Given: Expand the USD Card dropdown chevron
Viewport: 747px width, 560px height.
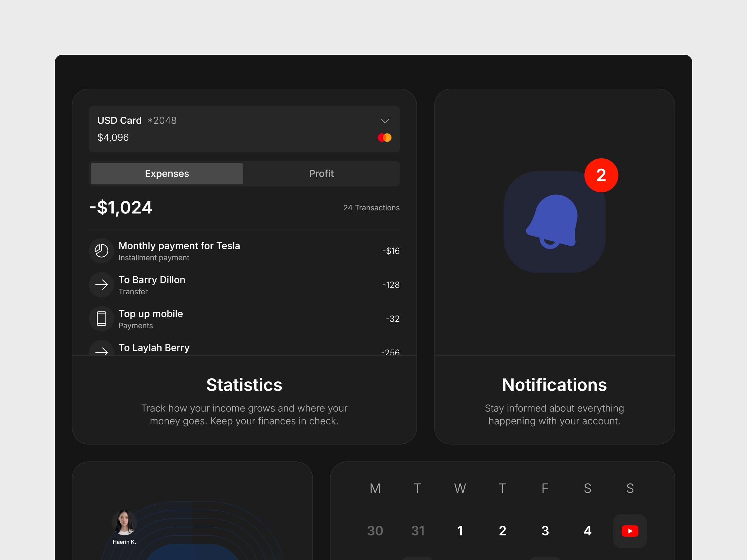Looking at the screenshot, I should click(385, 121).
